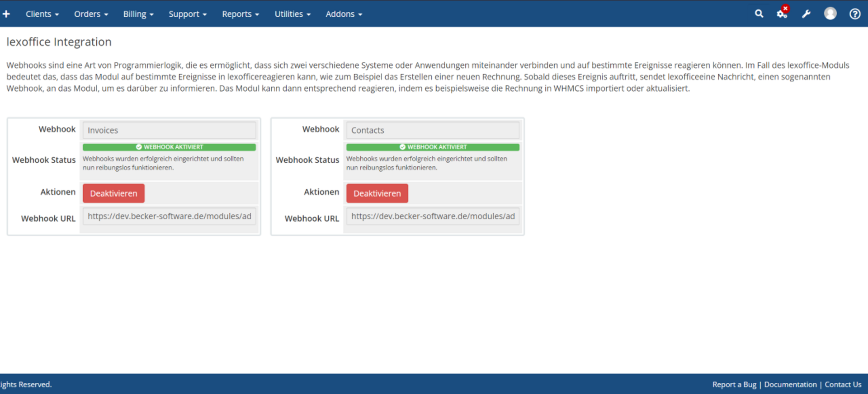Viewport: 868px width, 394px height.
Task: Open the wrench setup icon
Action: [806, 14]
